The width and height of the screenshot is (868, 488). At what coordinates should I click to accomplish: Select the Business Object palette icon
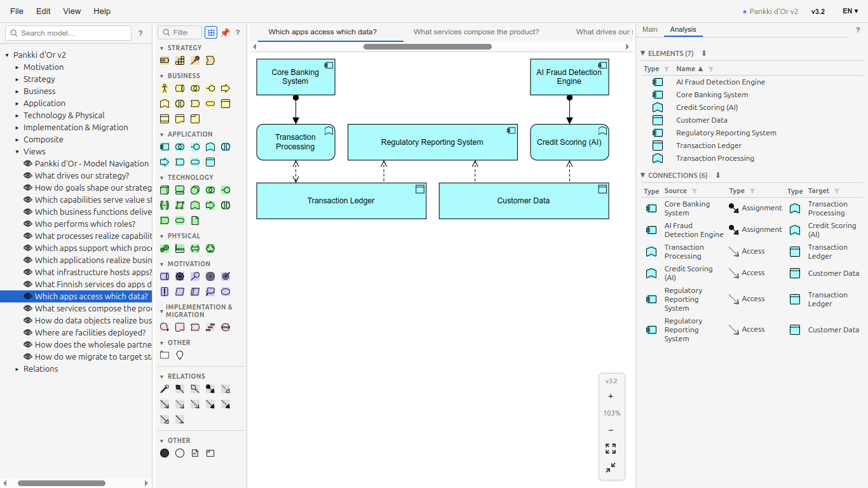click(x=226, y=104)
